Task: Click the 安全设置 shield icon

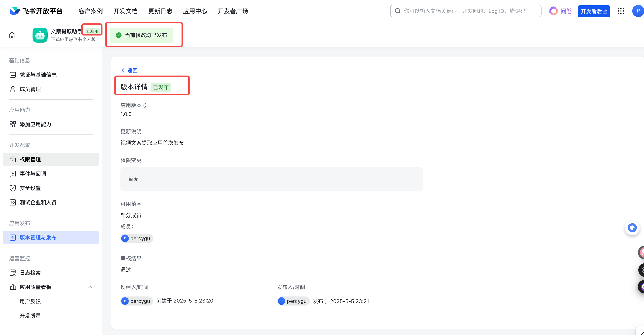Action: [13, 188]
